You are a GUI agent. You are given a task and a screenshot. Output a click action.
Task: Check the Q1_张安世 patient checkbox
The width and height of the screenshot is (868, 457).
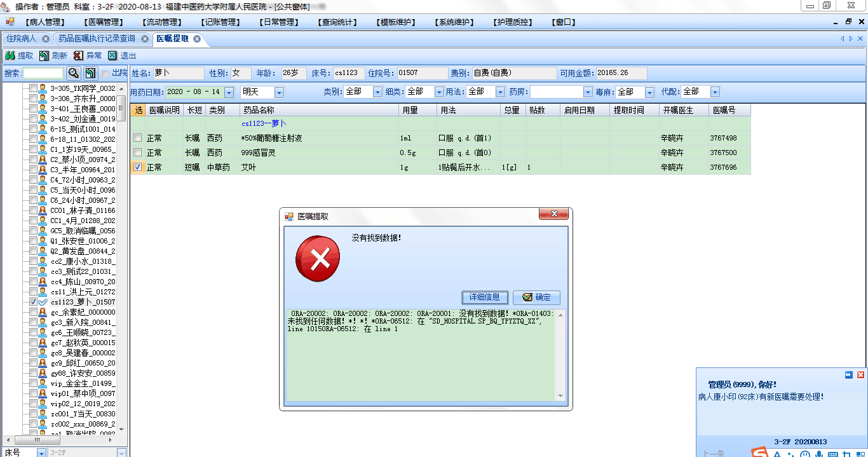tap(33, 241)
